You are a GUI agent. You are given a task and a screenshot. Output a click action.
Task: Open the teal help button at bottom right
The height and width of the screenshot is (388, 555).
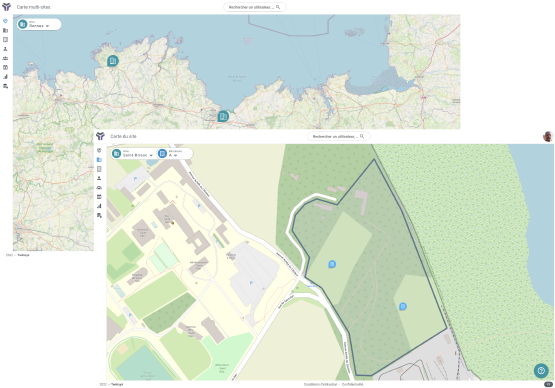(x=541, y=371)
